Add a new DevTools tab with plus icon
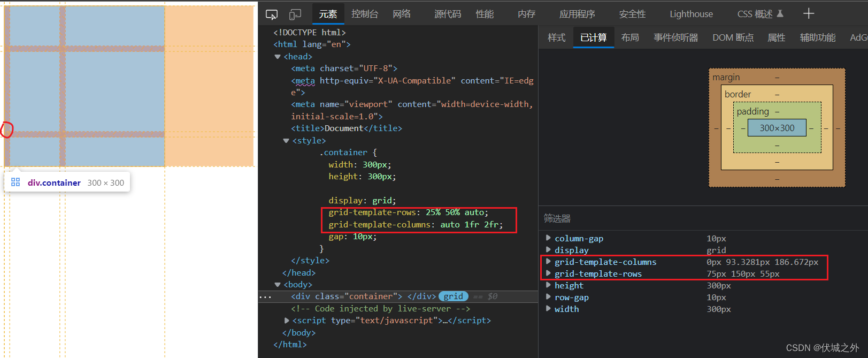The height and width of the screenshot is (358, 868). (x=809, y=14)
